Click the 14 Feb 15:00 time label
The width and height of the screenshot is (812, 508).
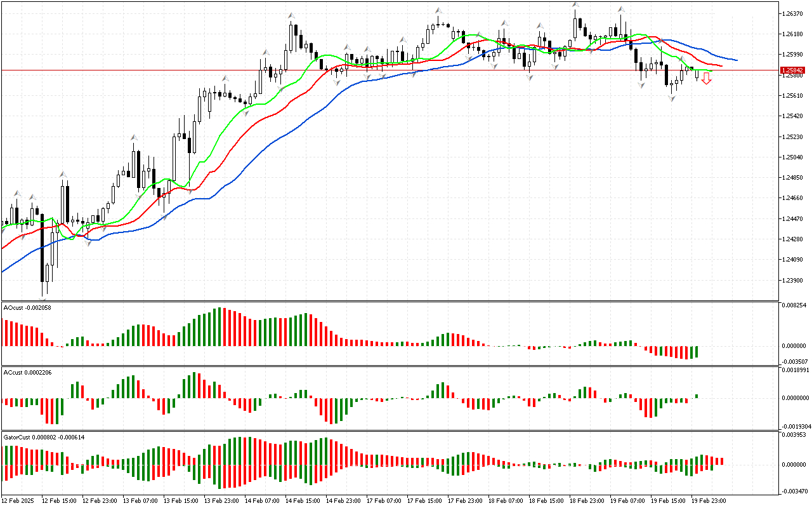pyautogui.click(x=303, y=500)
